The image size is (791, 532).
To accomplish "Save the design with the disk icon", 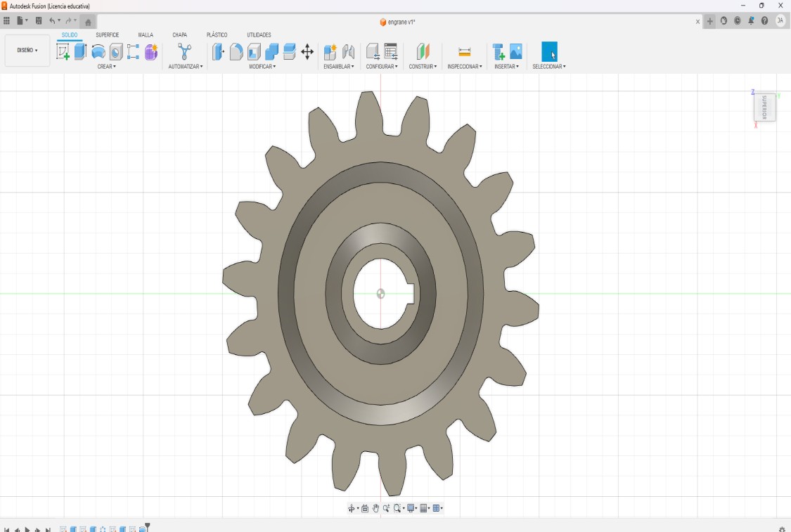I will click(39, 21).
